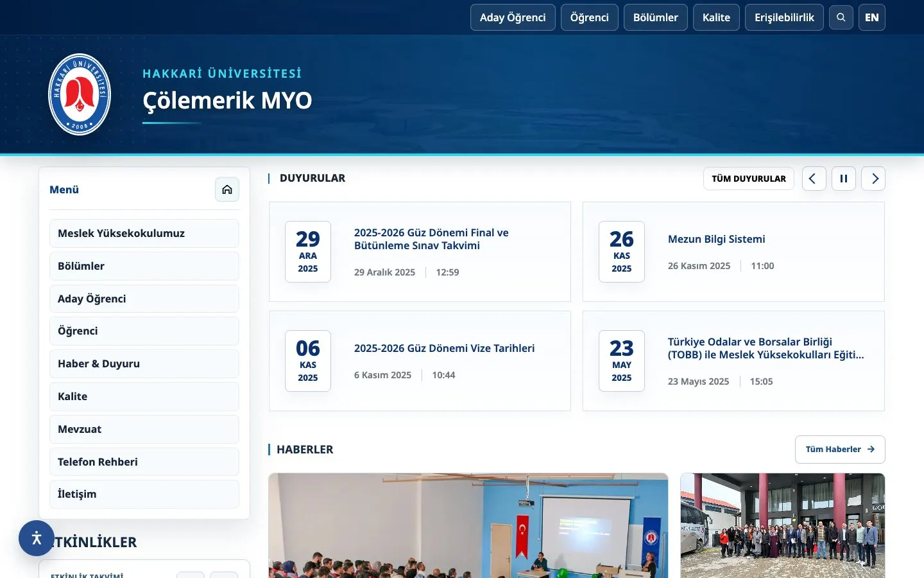Select Meslek Yüksekokulumuz in sidebar menu
This screenshot has width=924, height=578.
click(x=144, y=233)
